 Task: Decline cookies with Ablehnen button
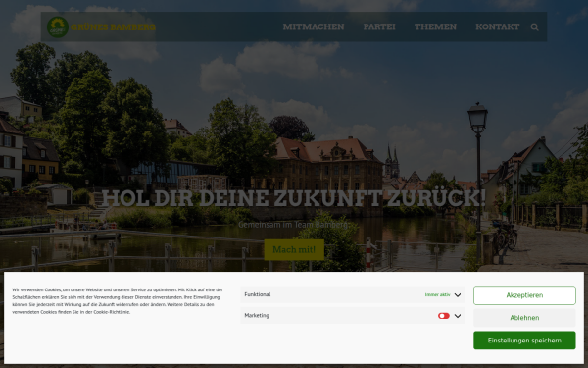[x=524, y=318]
